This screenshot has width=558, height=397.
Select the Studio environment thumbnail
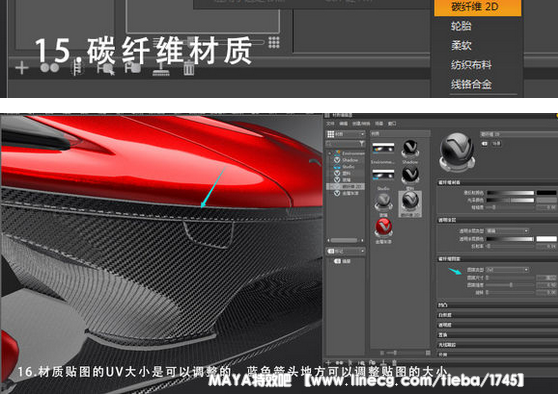(x=383, y=175)
